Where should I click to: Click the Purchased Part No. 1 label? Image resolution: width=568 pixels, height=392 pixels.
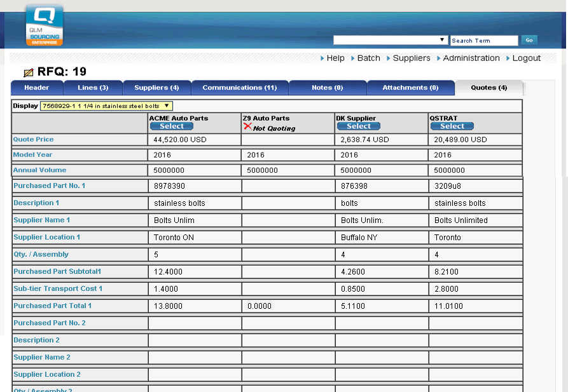point(49,186)
